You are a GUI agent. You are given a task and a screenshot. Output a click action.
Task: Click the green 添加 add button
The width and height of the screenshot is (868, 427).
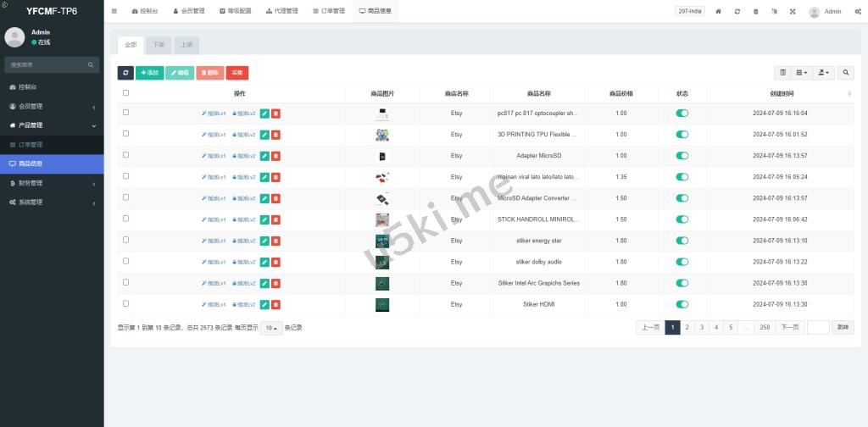pyautogui.click(x=149, y=73)
